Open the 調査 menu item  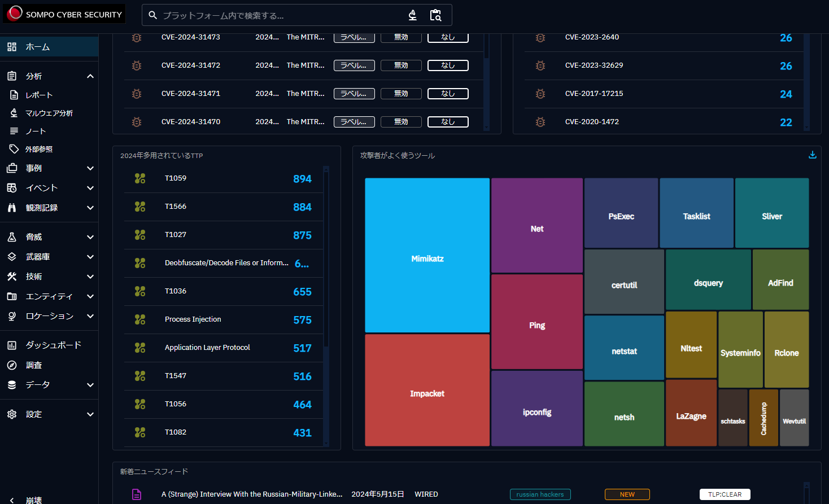[x=49, y=365]
